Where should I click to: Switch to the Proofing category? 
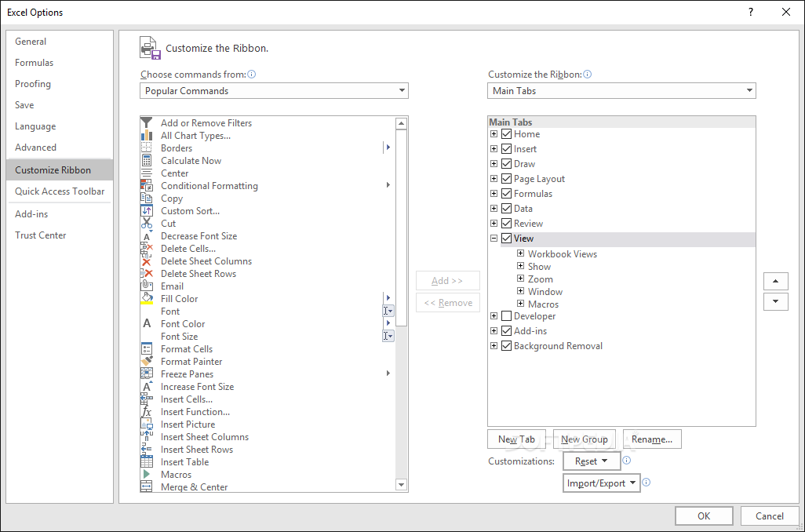(60, 84)
